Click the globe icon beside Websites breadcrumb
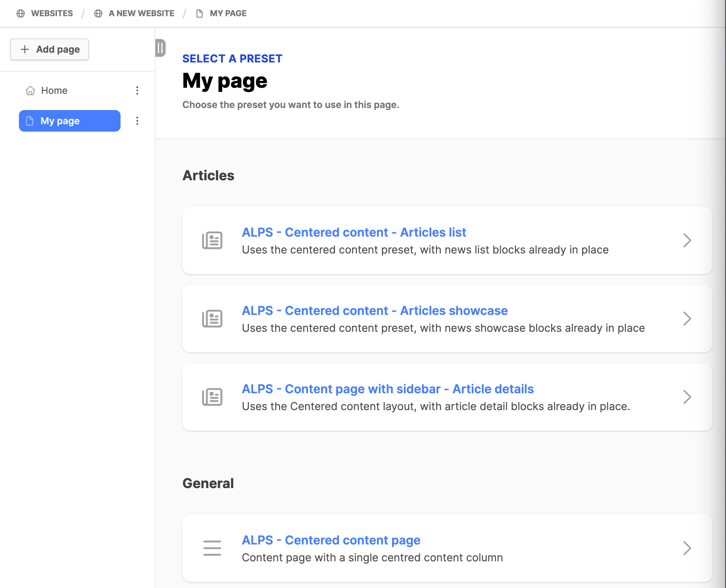This screenshot has width=726, height=588. (x=21, y=14)
